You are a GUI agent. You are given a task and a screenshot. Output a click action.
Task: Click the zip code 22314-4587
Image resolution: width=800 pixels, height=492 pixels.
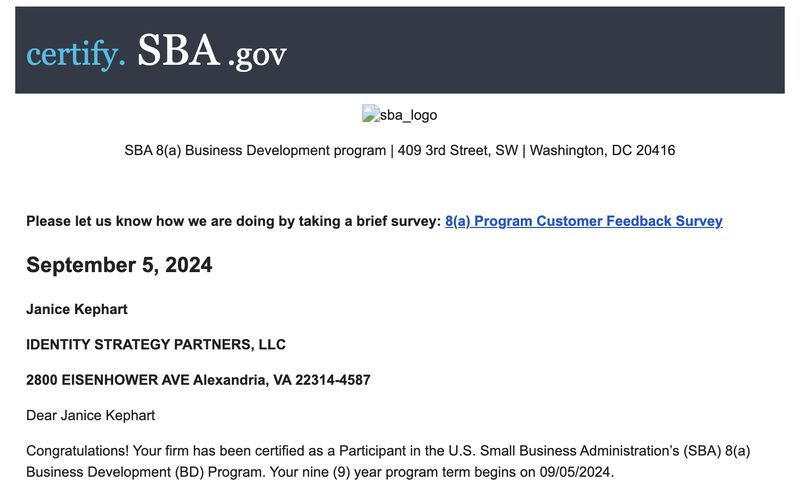tap(333, 380)
